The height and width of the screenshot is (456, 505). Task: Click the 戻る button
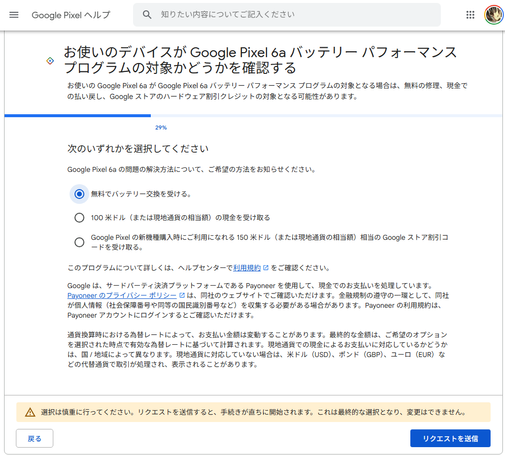pos(35,438)
